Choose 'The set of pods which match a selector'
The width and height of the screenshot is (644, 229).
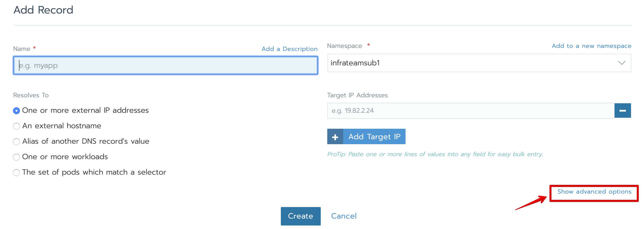pos(16,173)
